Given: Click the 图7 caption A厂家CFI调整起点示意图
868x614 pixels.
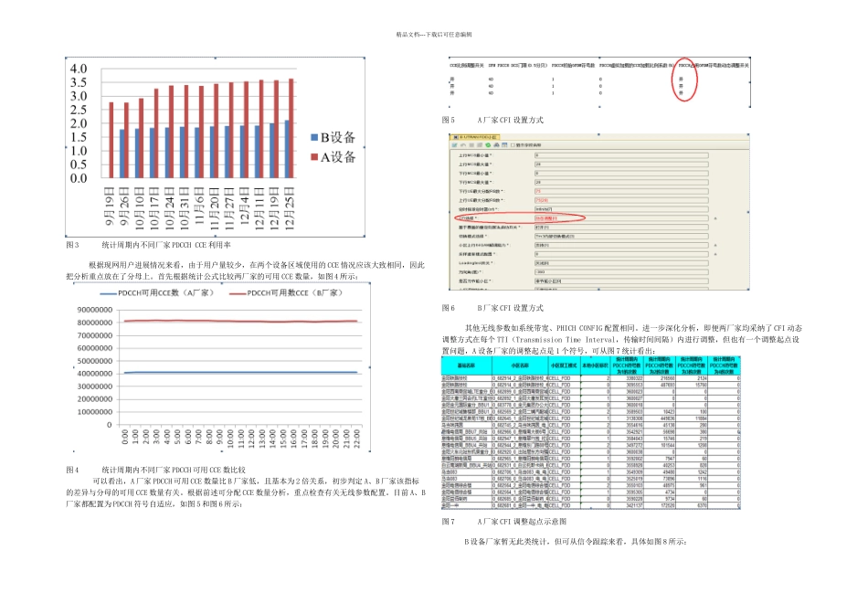Looking at the screenshot, I should [x=522, y=522].
